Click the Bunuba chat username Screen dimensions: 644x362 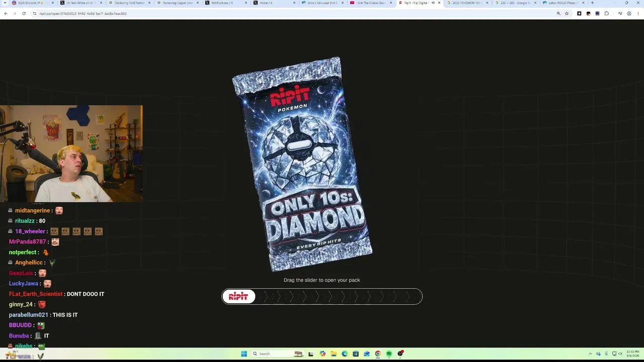pyautogui.click(x=19, y=336)
